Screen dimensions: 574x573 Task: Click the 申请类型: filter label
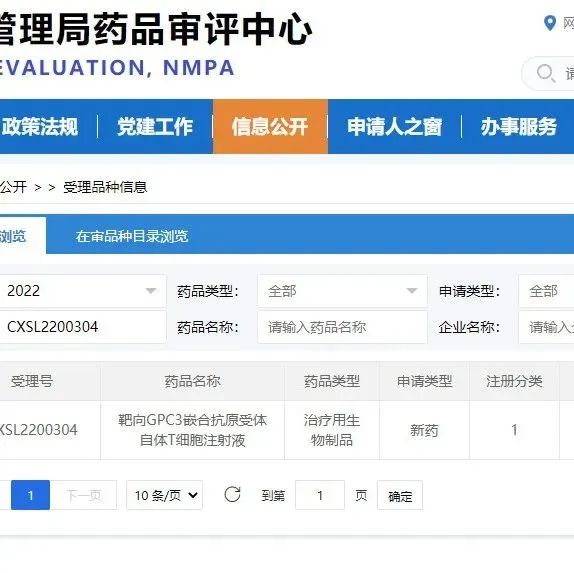click(469, 291)
